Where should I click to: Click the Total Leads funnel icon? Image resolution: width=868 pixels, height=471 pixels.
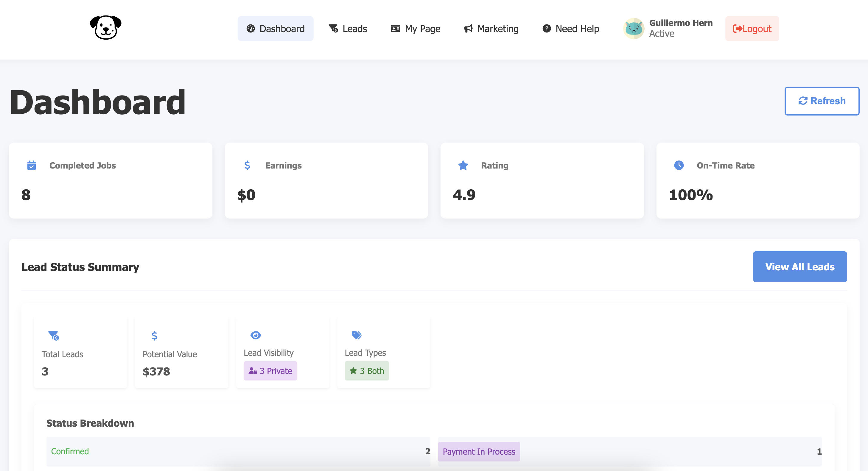pyautogui.click(x=54, y=335)
